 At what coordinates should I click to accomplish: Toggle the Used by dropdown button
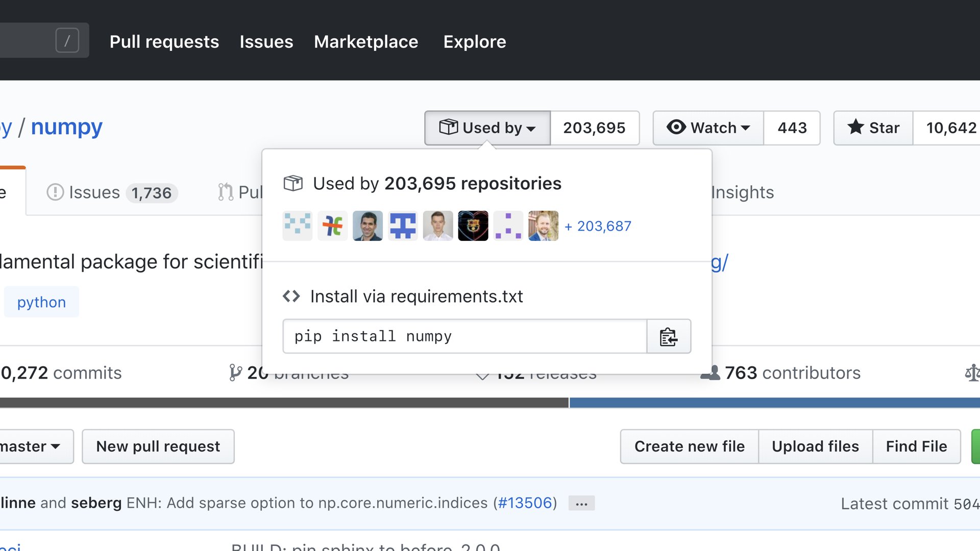(x=487, y=128)
